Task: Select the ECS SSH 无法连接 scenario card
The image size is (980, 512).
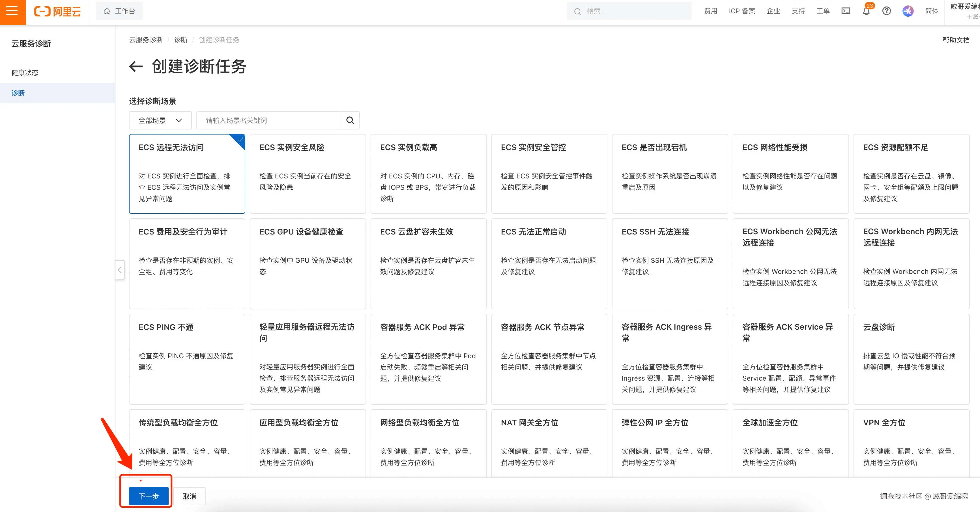Action: click(x=670, y=263)
